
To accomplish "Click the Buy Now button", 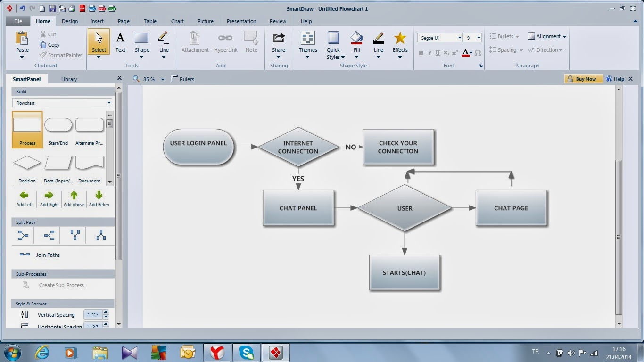I will tap(583, 79).
